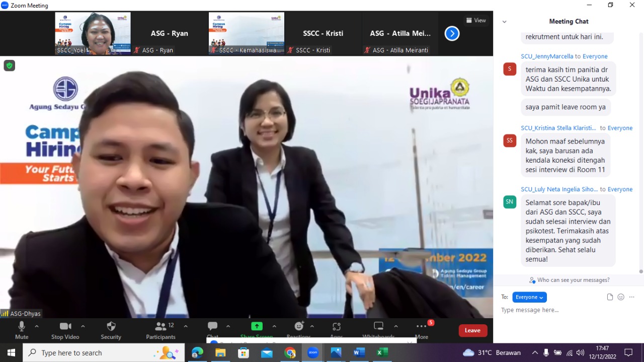Open Mail app from taskbar
Screen dimensions: 644x362
pyautogui.click(x=267, y=352)
